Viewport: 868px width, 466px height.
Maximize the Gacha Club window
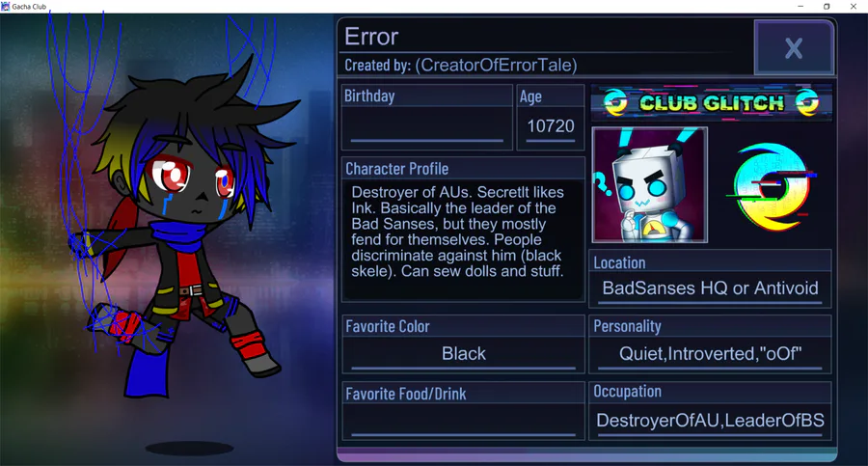pyautogui.click(x=827, y=6)
